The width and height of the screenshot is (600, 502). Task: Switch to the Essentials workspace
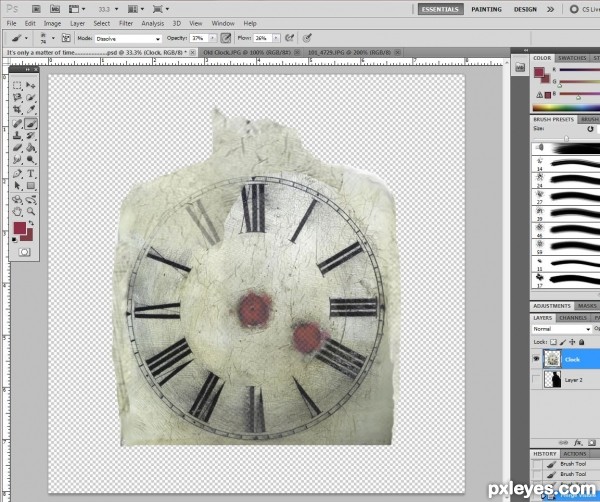[x=440, y=9]
